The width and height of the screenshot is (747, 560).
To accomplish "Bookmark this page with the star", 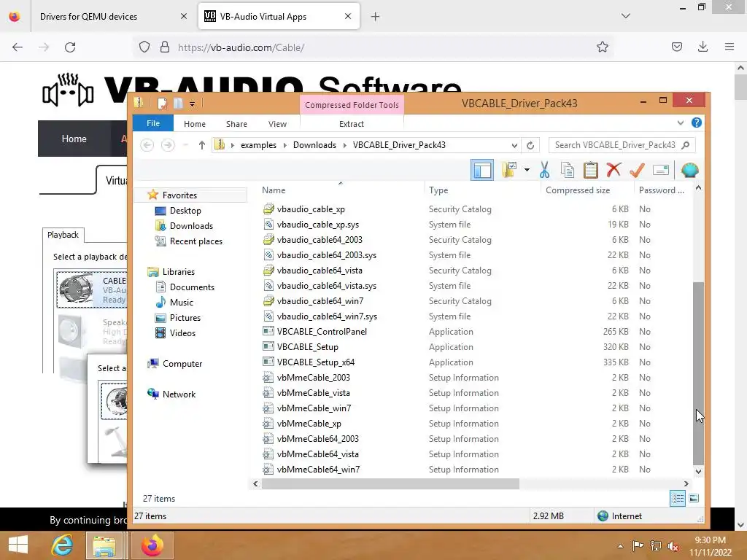I will coord(602,47).
